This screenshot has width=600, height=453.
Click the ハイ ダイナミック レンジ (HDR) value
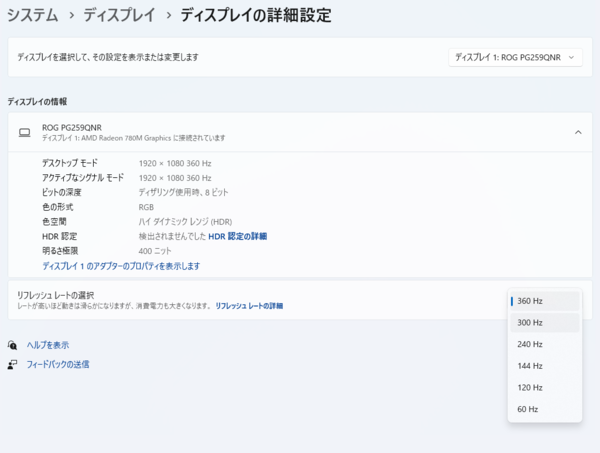coord(185,222)
